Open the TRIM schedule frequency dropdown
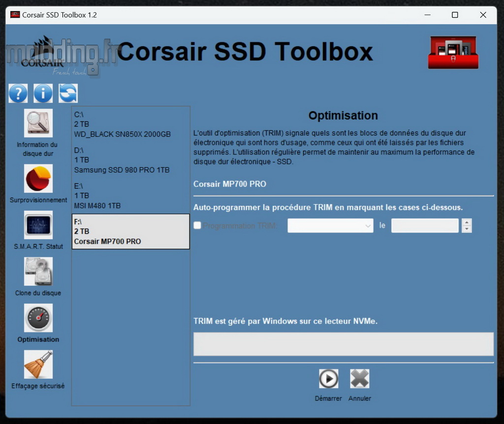 [330, 225]
